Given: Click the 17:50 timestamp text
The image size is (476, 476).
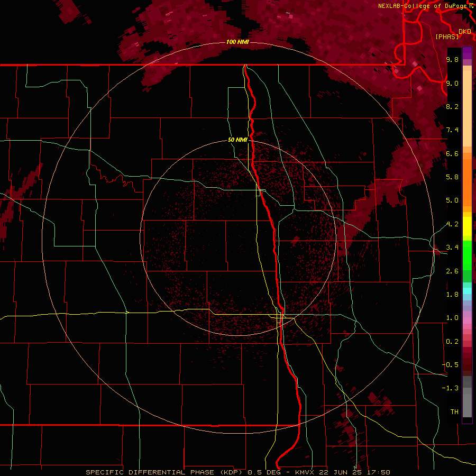Looking at the screenshot, I should (x=379, y=472).
